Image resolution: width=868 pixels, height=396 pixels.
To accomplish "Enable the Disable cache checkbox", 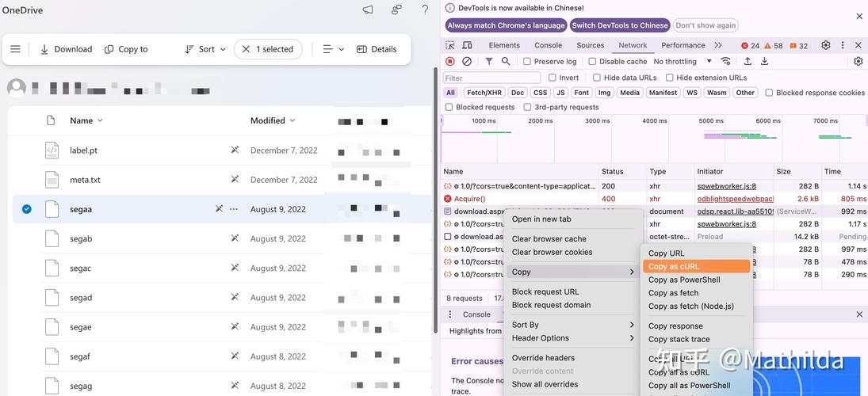I will pyautogui.click(x=592, y=62).
